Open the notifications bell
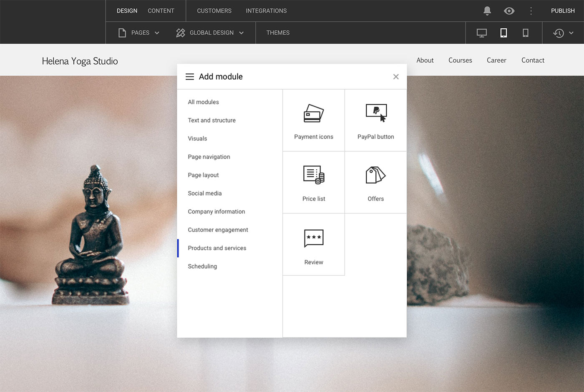Image resolution: width=584 pixels, height=392 pixels. (x=487, y=11)
